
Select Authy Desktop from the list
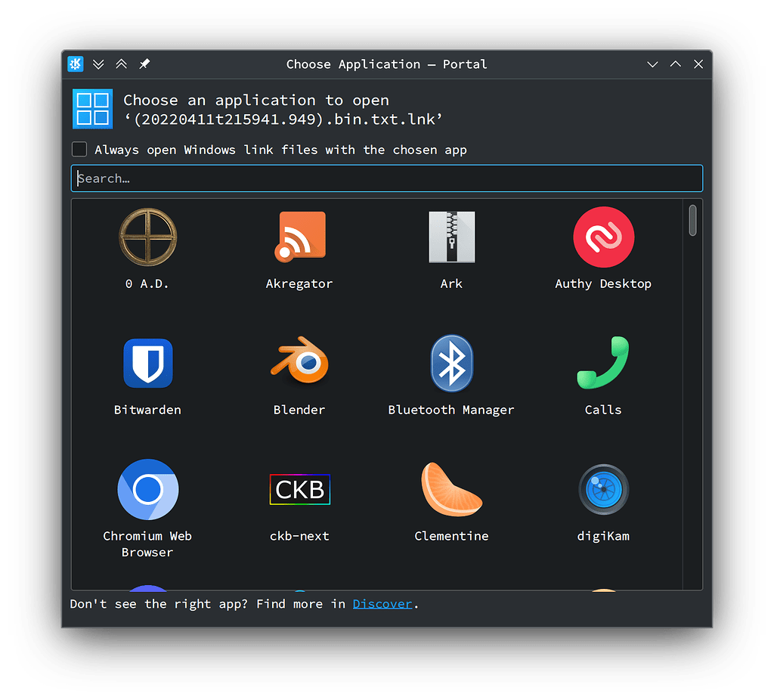click(x=603, y=237)
